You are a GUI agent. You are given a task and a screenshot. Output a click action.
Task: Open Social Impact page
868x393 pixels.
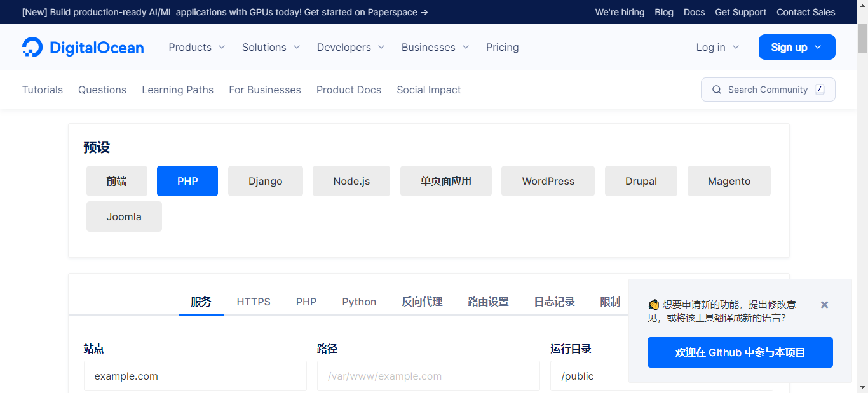coord(429,90)
